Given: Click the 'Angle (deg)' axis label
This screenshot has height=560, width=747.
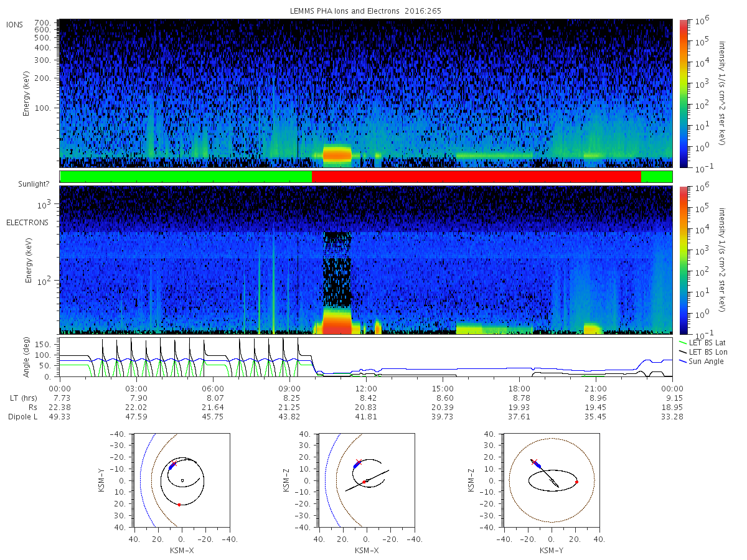Looking at the screenshot, I should 27,358.
